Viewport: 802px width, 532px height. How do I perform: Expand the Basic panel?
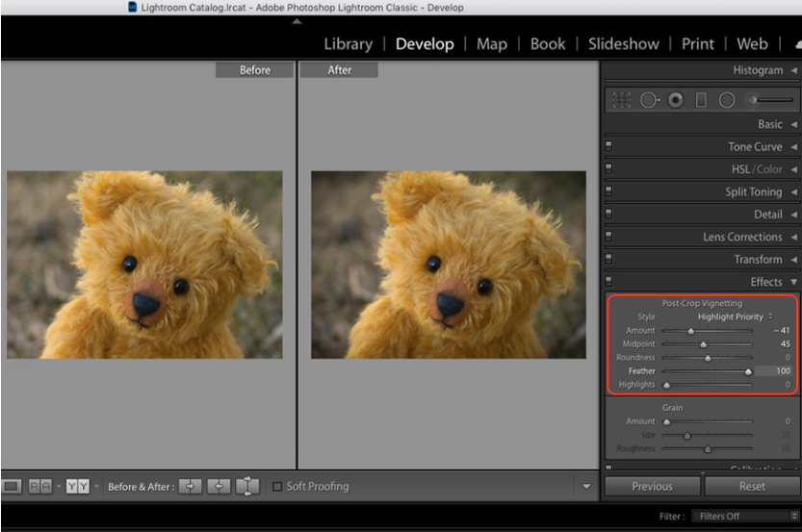click(x=793, y=124)
